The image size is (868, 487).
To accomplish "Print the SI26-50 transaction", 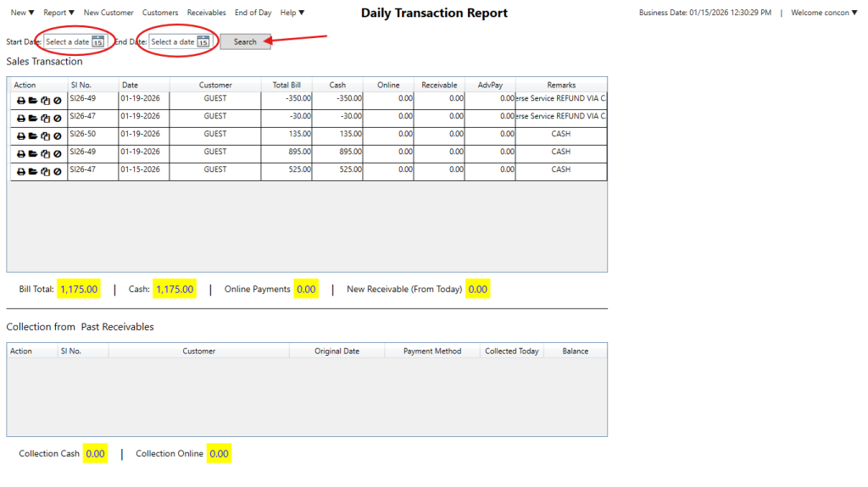I will click(x=21, y=136).
